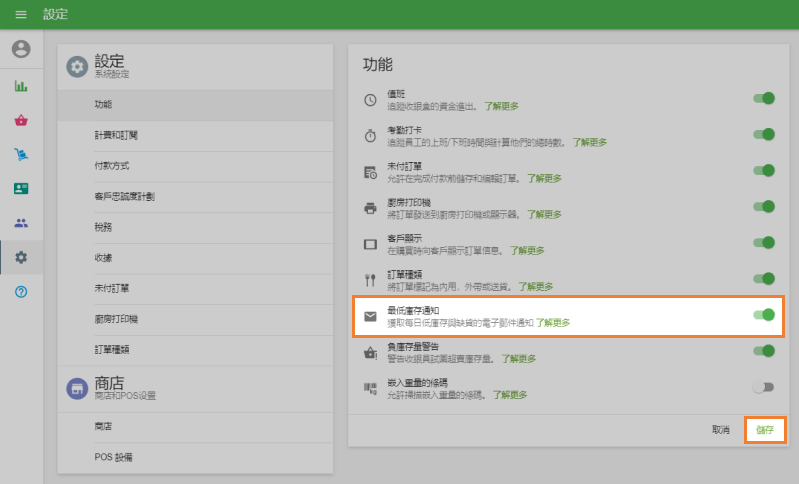The height and width of the screenshot is (484, 799).
Task: Select 功能 in the settings menu
Action: pyautogui.click(x=195, y=105)
